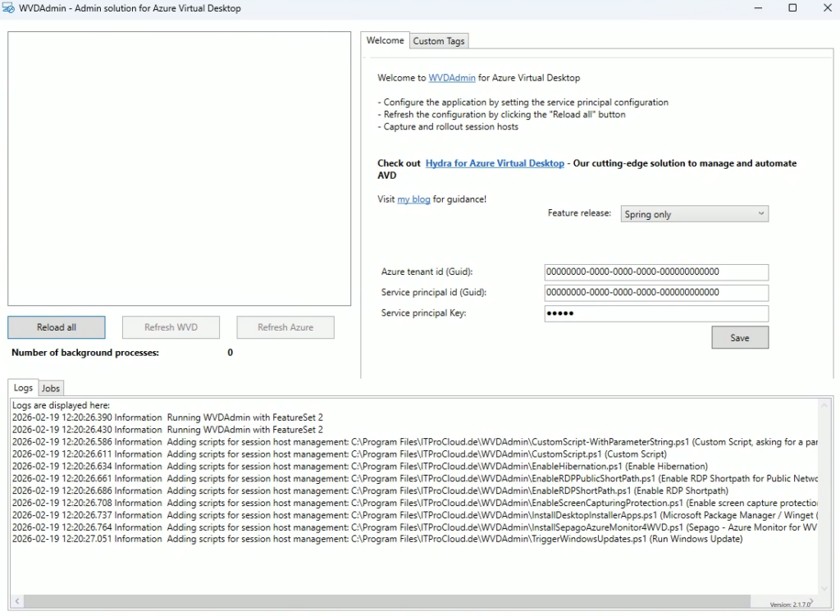
Task: Select the Service principal Key password box
Action: click(655, 314)
